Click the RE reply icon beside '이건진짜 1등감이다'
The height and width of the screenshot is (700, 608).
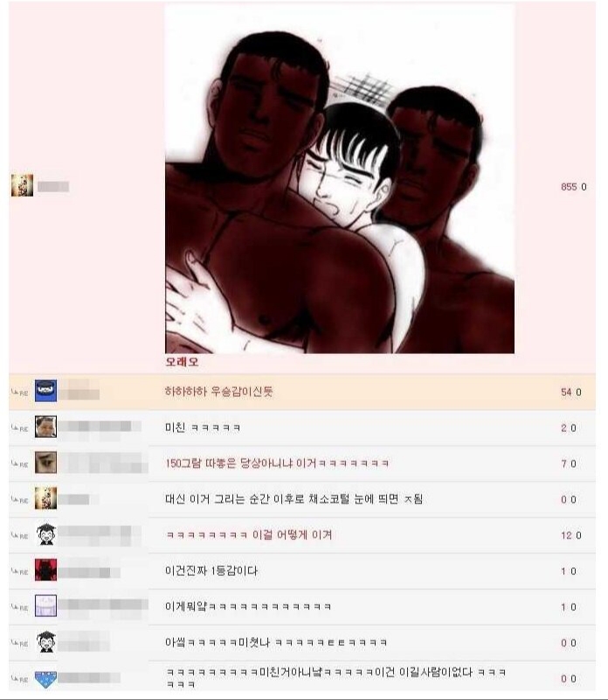(x=19, y=572)
